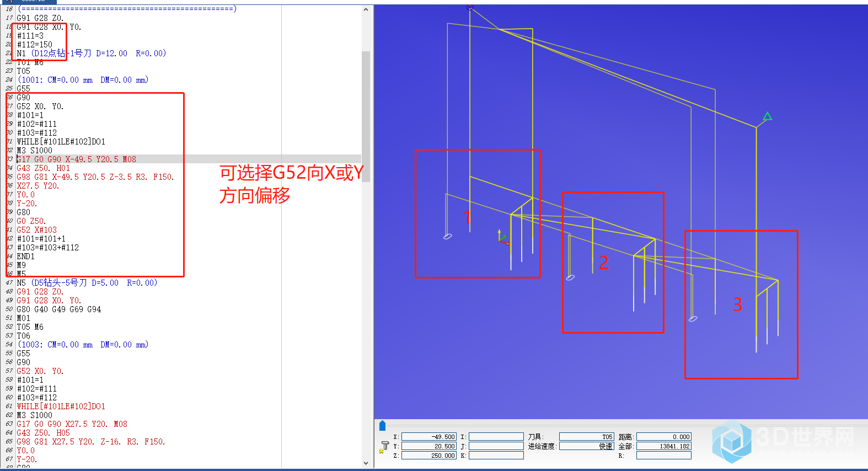Click the code line 'T06'
The height and width of the screenshot is (471, 868).
click(x=23, y=336)
